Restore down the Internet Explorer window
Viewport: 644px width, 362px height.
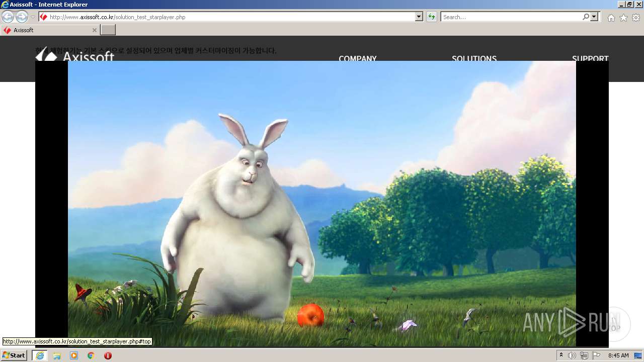click(x=630, y=4)
